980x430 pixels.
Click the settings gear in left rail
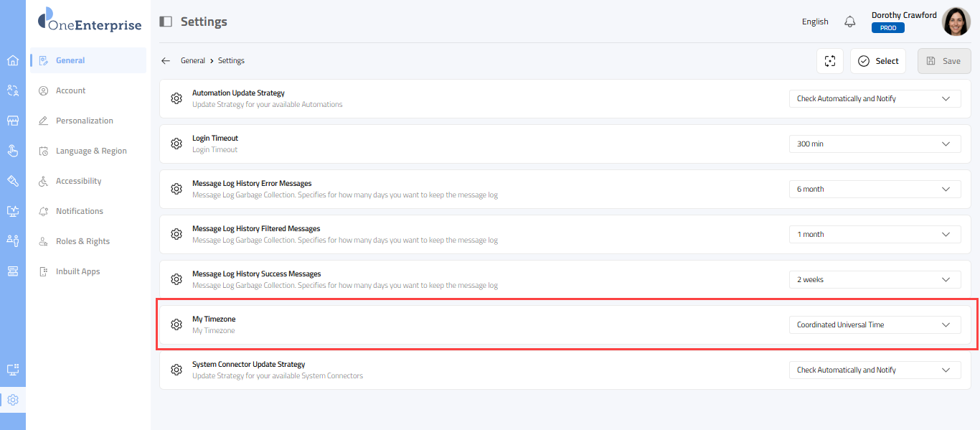(12, 400)
